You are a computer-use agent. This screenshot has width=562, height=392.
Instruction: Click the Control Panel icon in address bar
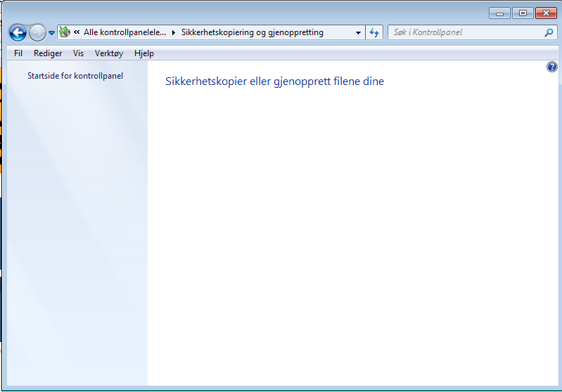65,32
